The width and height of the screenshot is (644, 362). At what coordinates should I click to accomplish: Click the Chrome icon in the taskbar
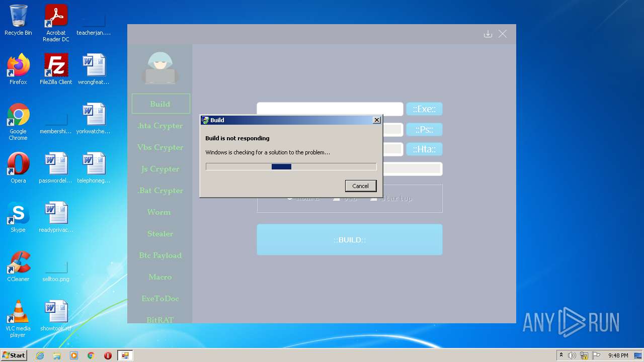click(91, 355)
